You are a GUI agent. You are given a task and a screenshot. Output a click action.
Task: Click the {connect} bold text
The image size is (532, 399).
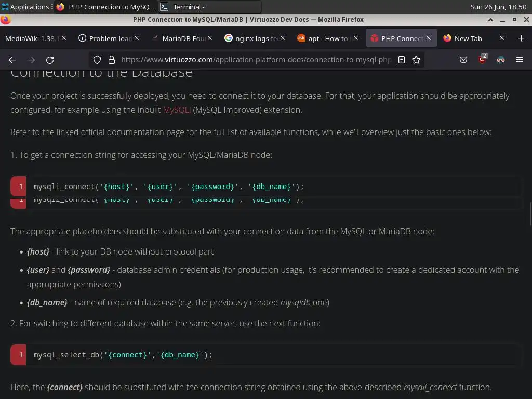[x=64, y=388]
